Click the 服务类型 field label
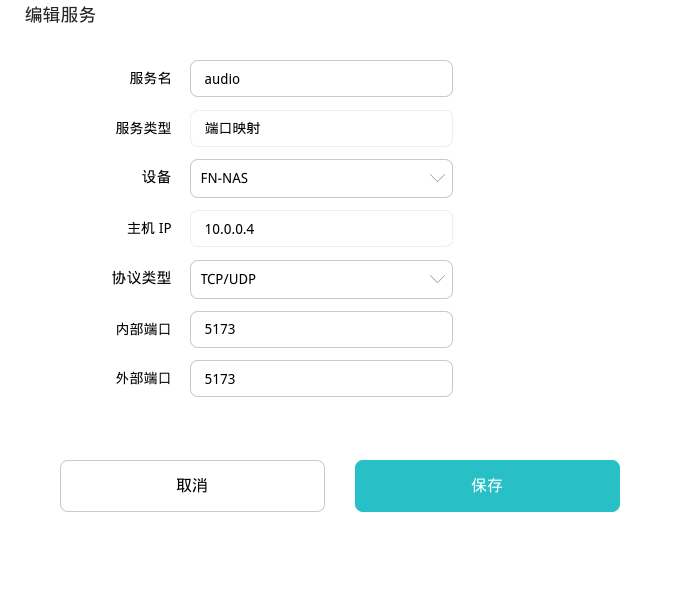 click(143, 128)
